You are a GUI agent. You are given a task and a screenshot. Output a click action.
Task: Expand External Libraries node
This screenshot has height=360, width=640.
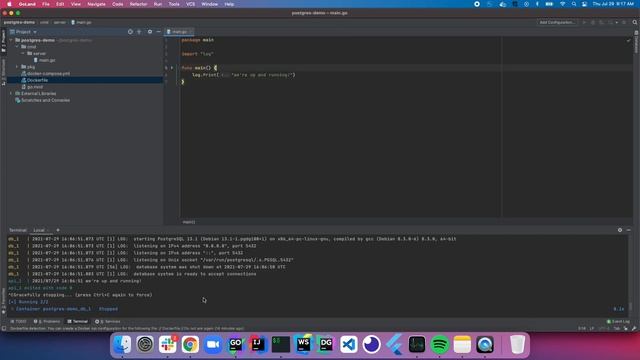pos(11,93)
